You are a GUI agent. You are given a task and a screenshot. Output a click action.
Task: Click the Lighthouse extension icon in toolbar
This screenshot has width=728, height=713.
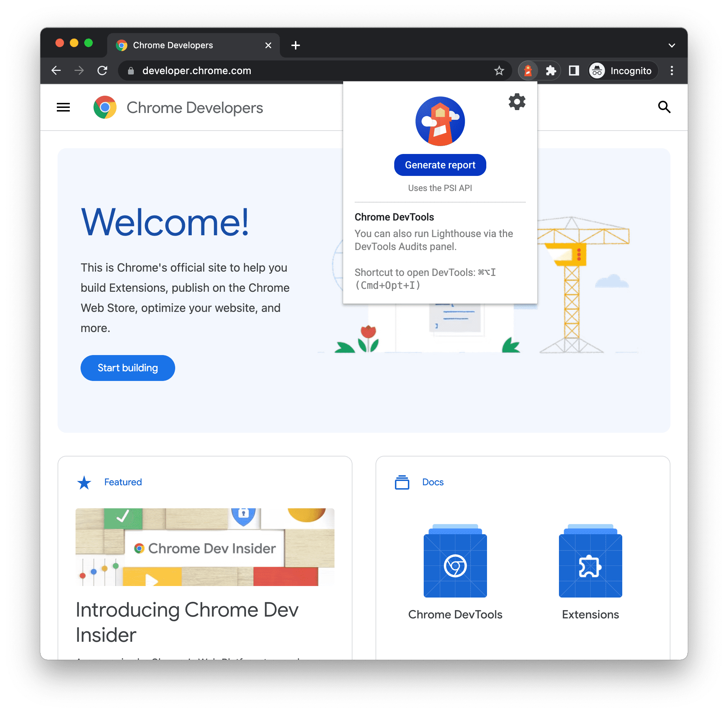click(528, 71)
